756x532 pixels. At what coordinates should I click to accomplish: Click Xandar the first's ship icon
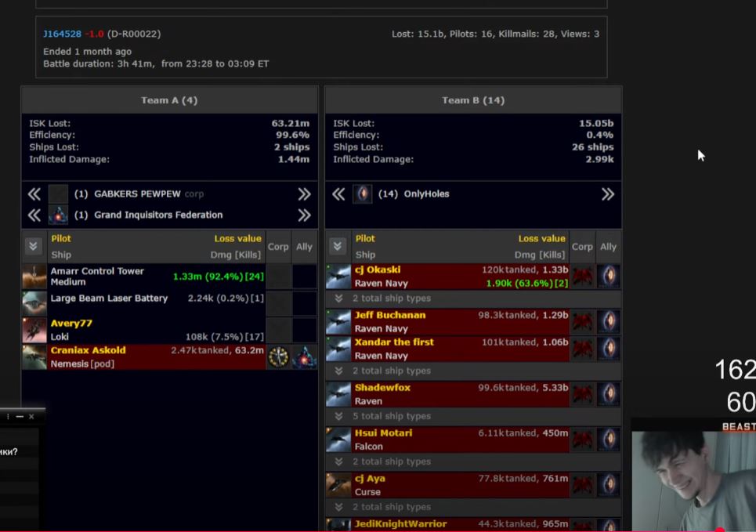click(x=339, y=349)
